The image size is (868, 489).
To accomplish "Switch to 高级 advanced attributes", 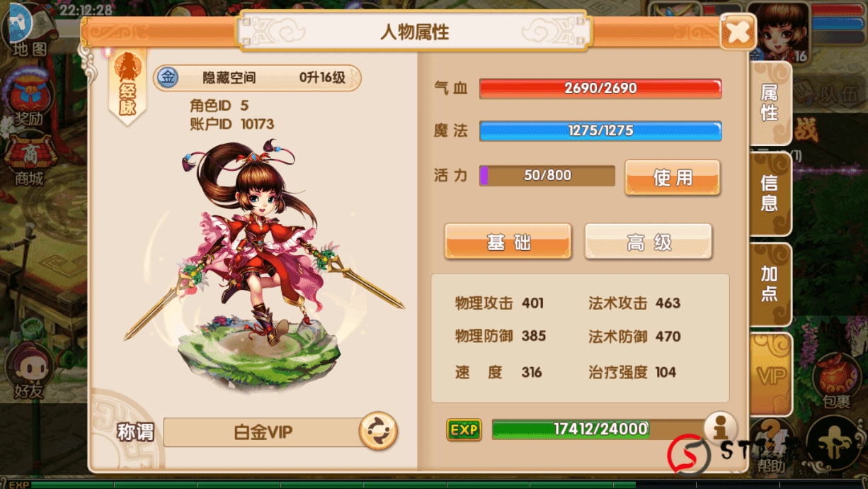I will coord(649,242).
